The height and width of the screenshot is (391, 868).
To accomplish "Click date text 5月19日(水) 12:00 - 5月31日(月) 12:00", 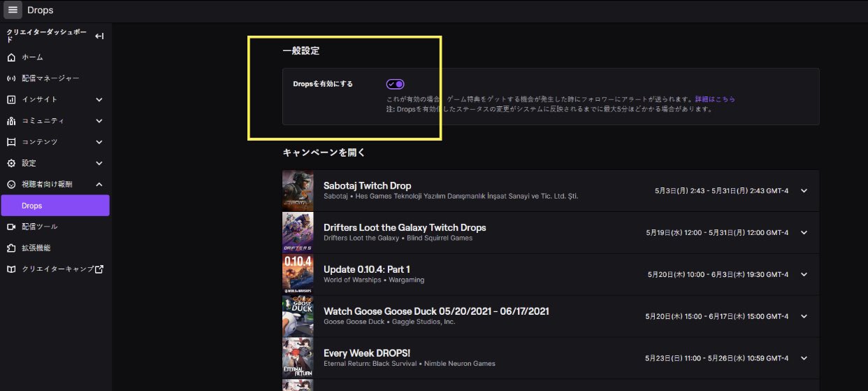I will pyautogui.click(x=706, y=233).
